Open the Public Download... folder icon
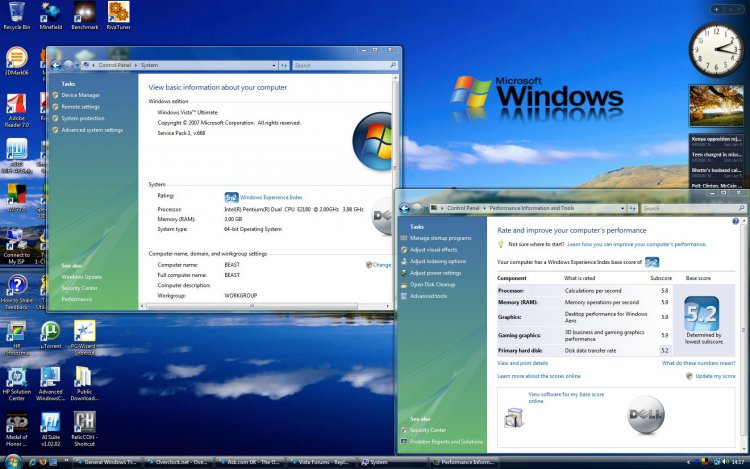The image size is (750, 469). click(x=84, y=384)
